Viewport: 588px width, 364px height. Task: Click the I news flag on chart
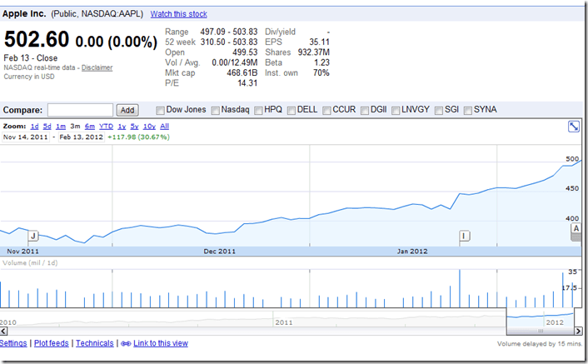465,236
